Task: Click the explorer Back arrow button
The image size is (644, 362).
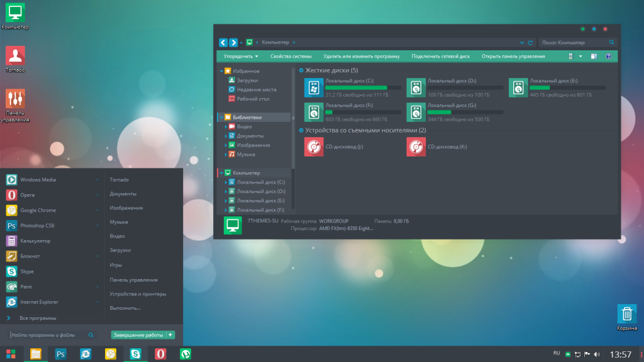Action: point(223,43)
